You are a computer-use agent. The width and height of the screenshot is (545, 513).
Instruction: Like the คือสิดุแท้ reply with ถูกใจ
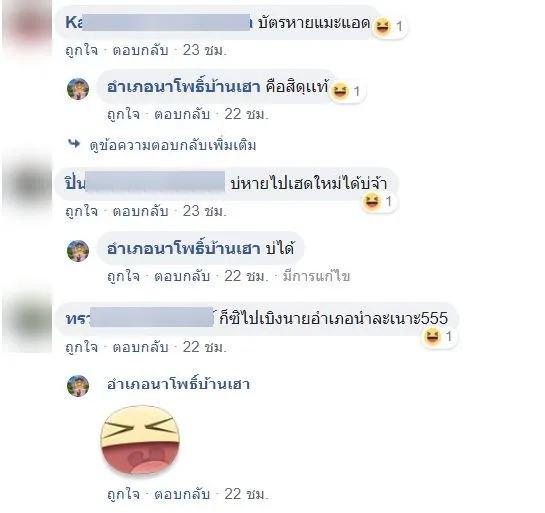123,114
